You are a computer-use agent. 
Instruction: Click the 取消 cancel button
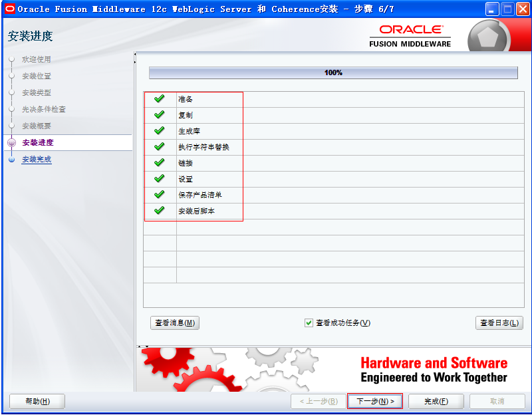[497, 402]
